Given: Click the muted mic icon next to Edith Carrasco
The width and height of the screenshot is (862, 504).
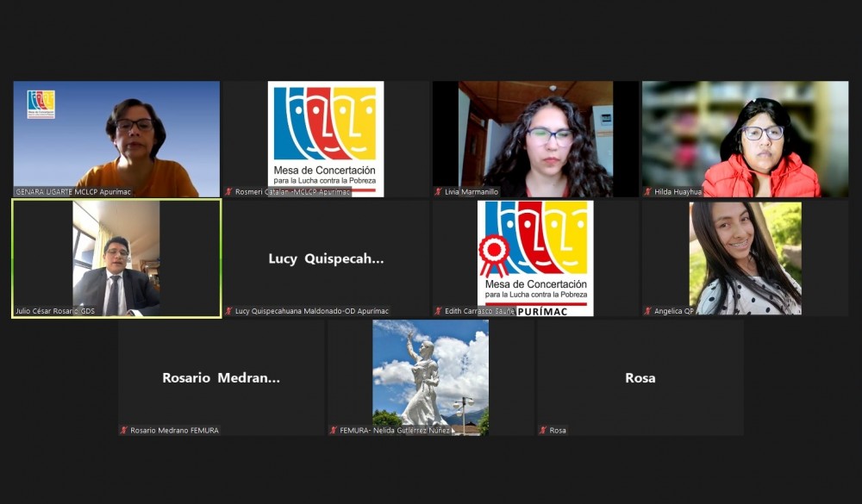Looking at the screenshot, I should (439, 311).
